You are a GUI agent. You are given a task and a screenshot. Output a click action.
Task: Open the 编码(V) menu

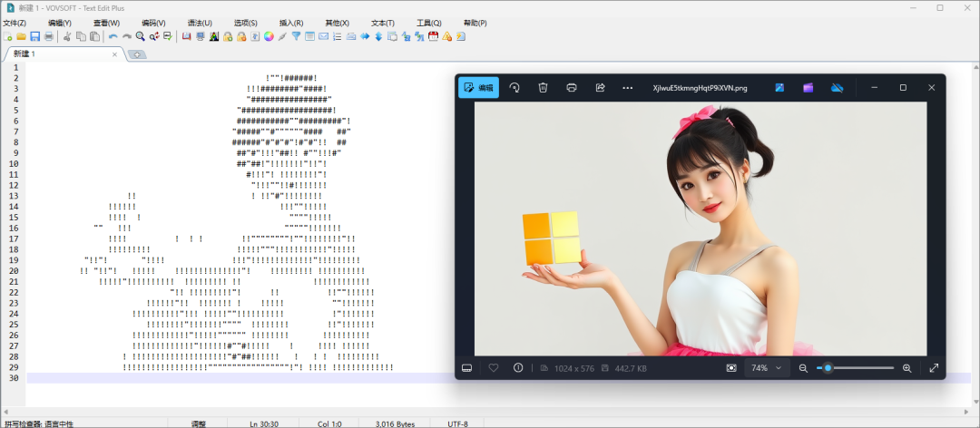[153, 23]
